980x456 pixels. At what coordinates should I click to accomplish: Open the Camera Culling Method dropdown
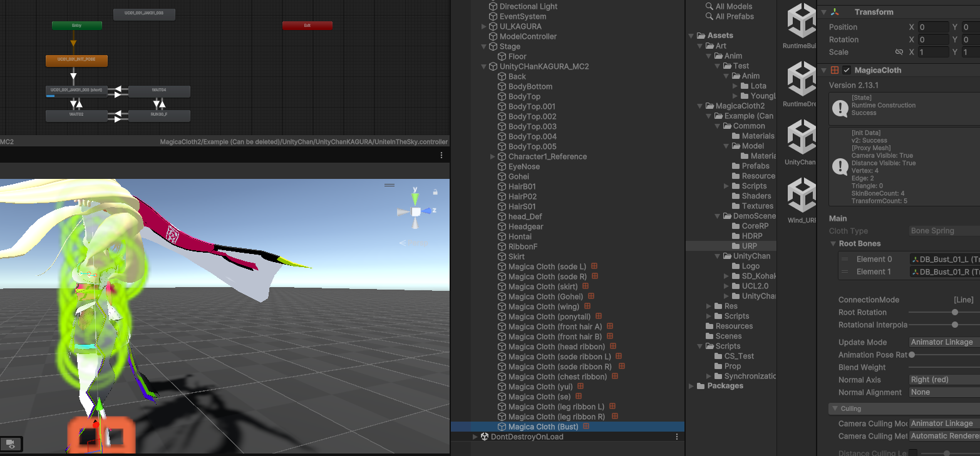[944, 436]
